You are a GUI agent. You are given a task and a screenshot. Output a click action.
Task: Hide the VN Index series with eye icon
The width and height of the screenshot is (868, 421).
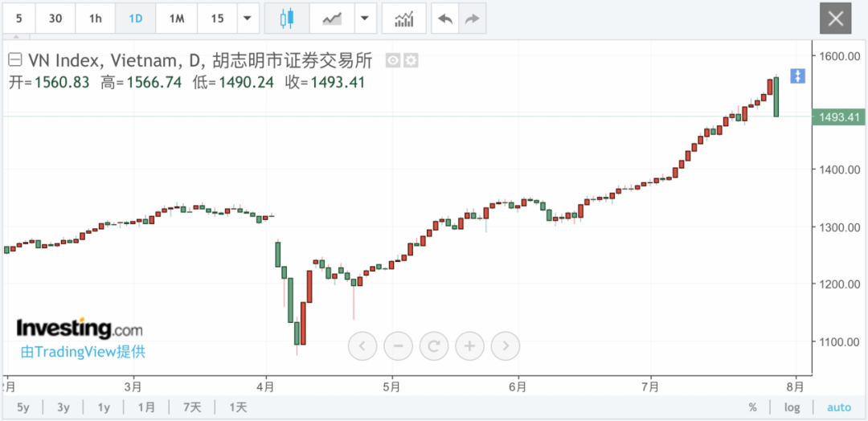pos(393,60)
